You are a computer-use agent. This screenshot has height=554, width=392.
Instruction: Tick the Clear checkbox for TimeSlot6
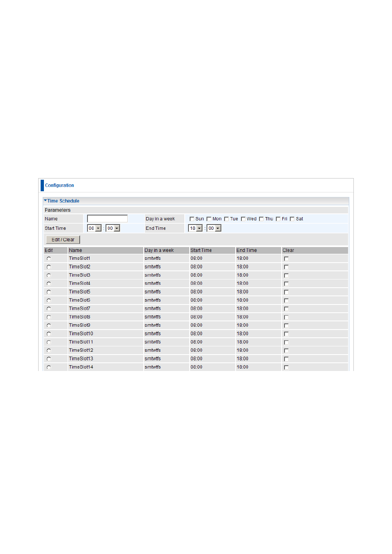[x=286, y=301]
